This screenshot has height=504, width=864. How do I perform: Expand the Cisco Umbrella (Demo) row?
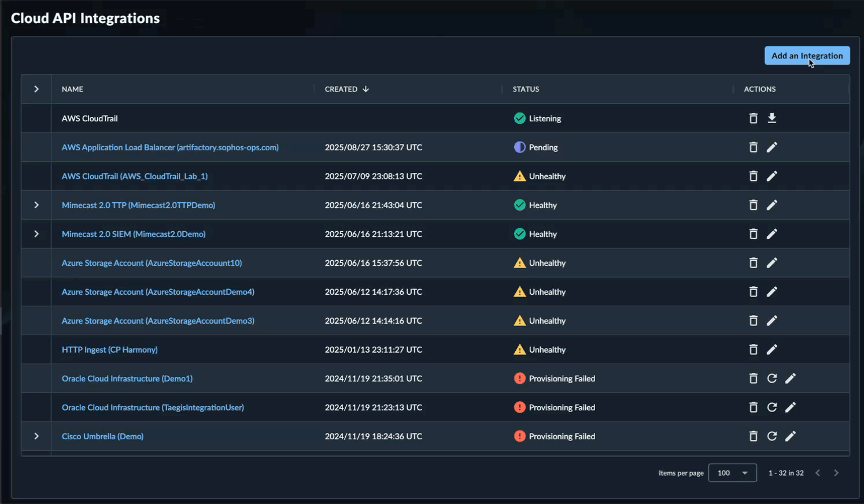tap(36, 436)
